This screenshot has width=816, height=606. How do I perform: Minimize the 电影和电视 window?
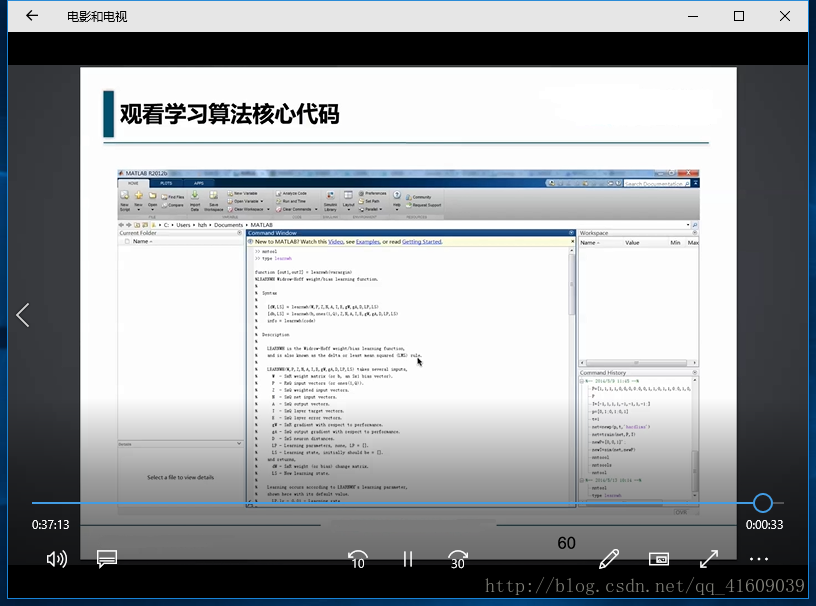pyautogui.click(x=693, y=16)
